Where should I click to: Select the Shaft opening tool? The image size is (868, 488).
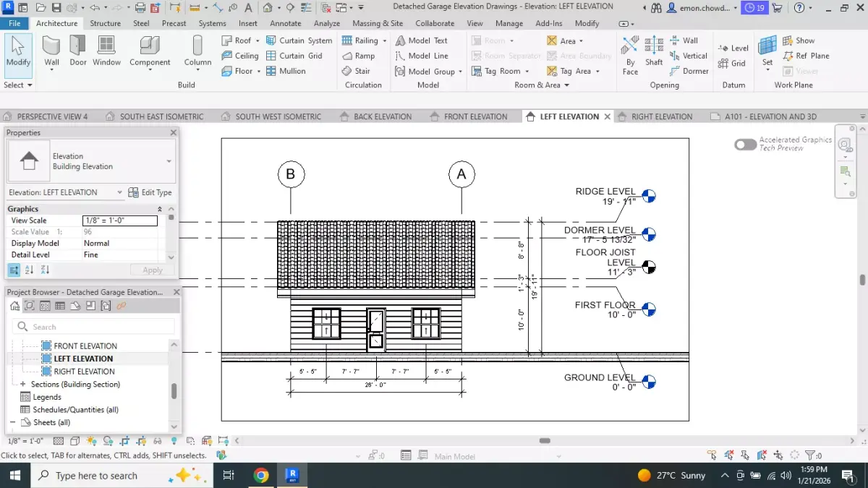[654, 52]
